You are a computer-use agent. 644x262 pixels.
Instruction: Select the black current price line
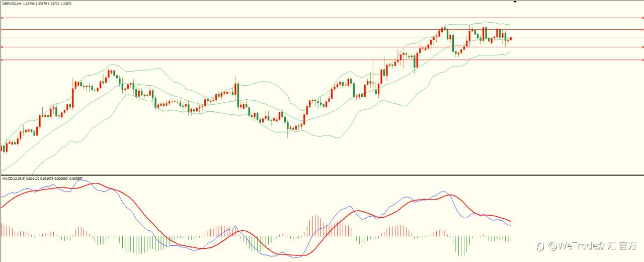tap(322, 37)
